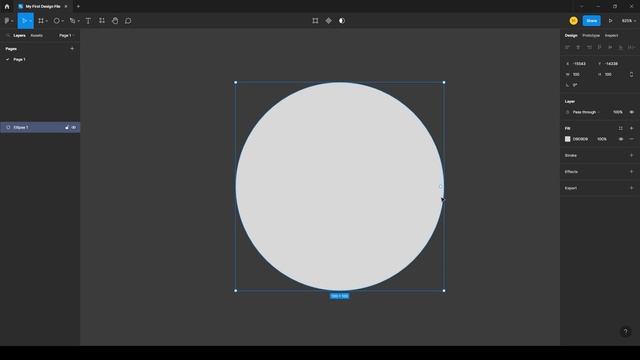Add a new page with plus
The height and width of the screenshot is (360, 640).
(72, 49)
